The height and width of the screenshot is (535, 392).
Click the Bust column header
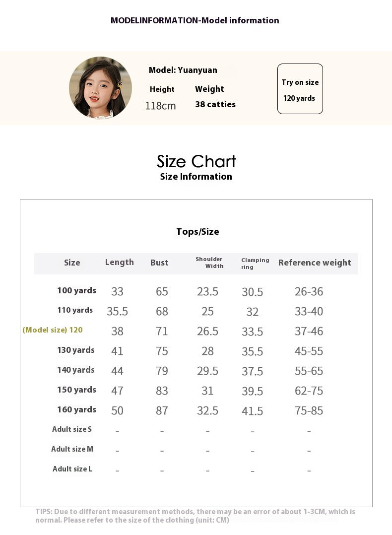click(x=159, y=263)
